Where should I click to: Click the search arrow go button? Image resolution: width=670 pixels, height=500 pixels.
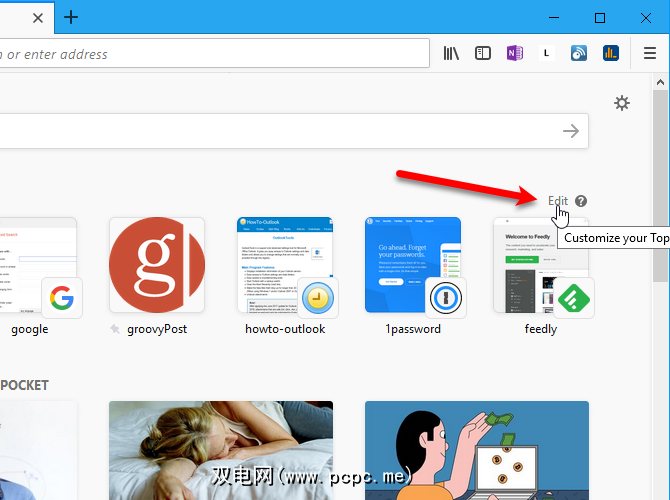571,131
